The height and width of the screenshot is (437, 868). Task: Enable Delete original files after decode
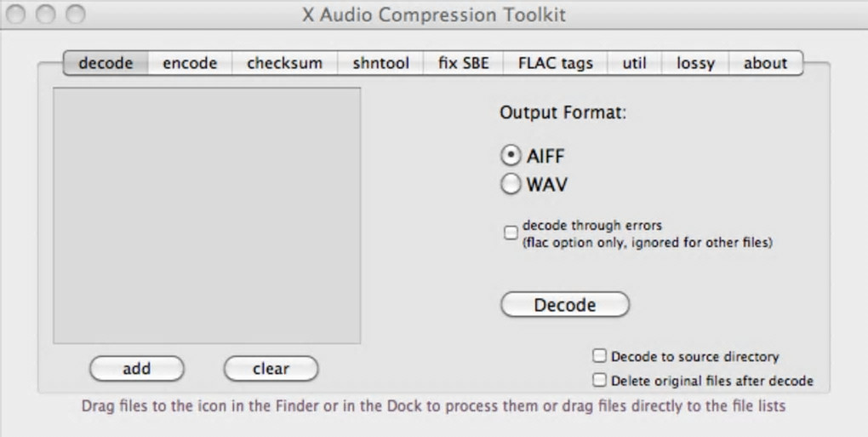click(600, 381)
